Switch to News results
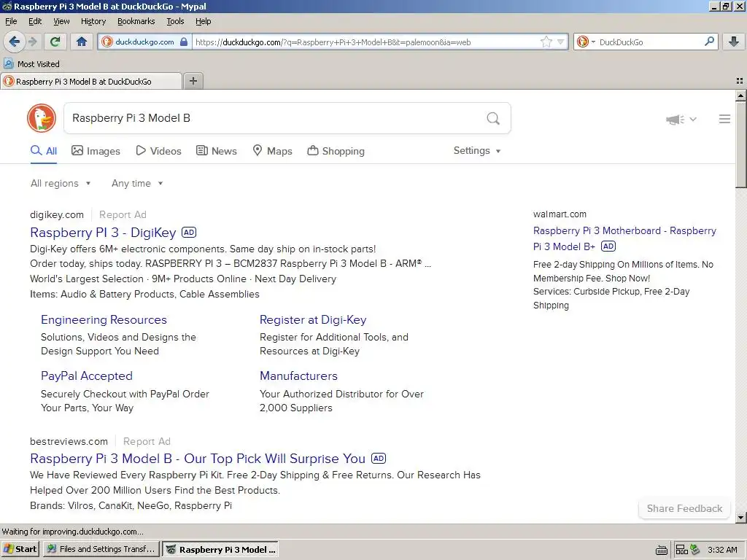 click(216, 151)
